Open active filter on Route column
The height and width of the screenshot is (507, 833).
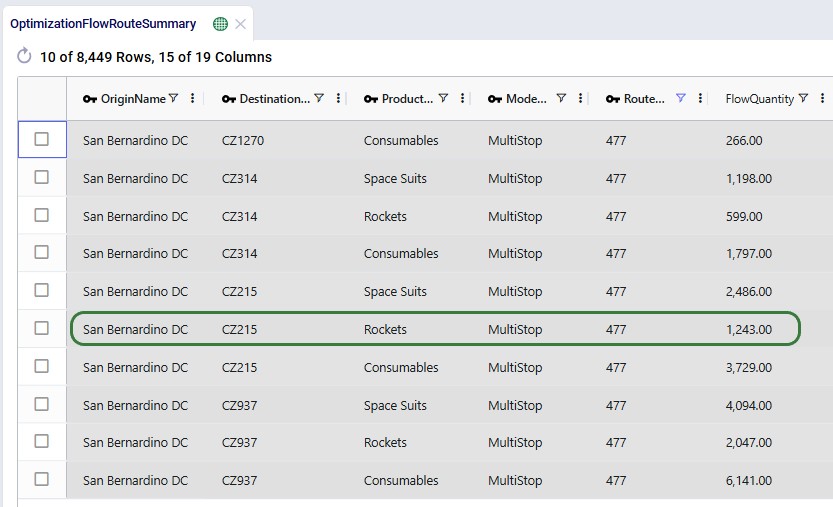(681, 98)
